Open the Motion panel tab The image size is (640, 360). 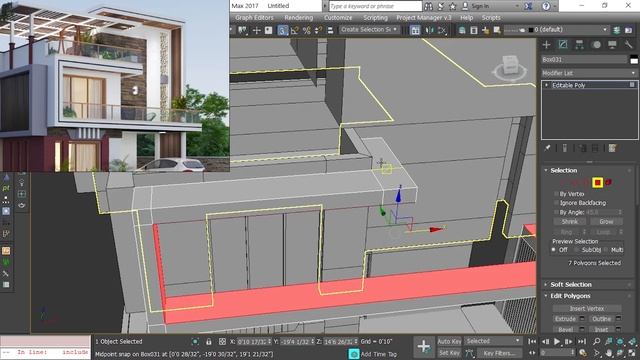click(x=596, y=44)
